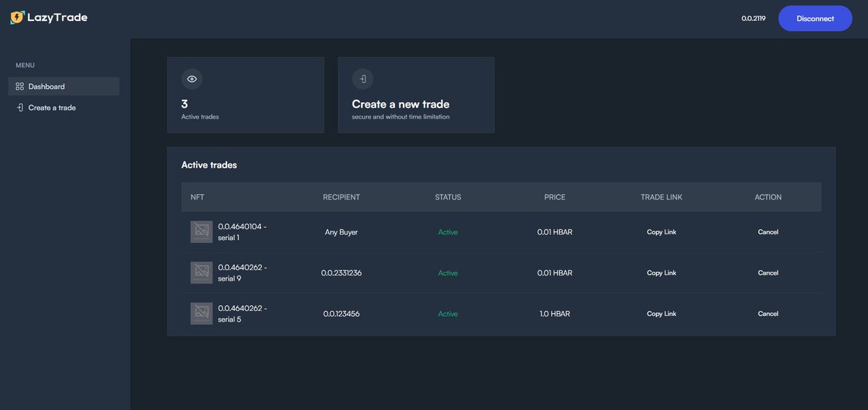Click Active status of serial 1 row
The image size is (868, 410).
click(448, 232)
